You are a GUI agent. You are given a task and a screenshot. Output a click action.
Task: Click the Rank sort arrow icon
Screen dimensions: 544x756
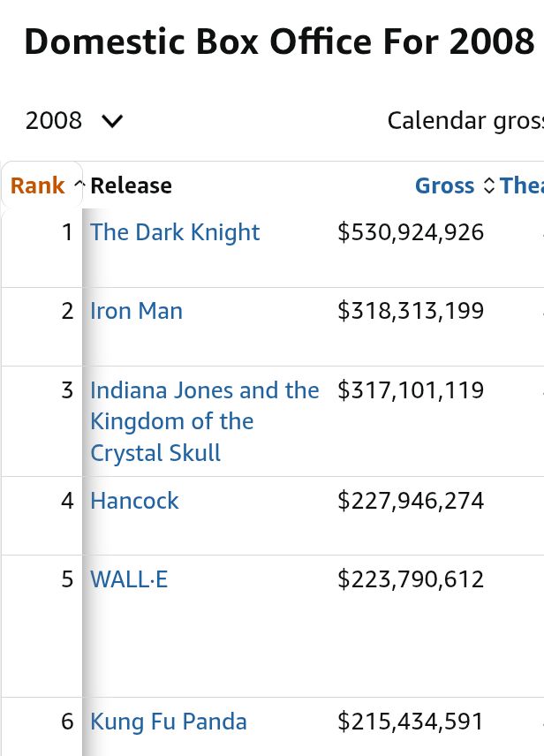(x=79, y=185)
